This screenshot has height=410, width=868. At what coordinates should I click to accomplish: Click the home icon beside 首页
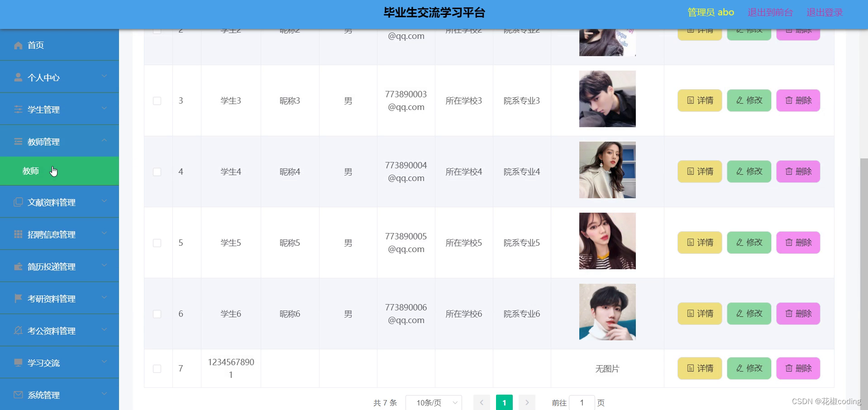click(x=18, y=45)
